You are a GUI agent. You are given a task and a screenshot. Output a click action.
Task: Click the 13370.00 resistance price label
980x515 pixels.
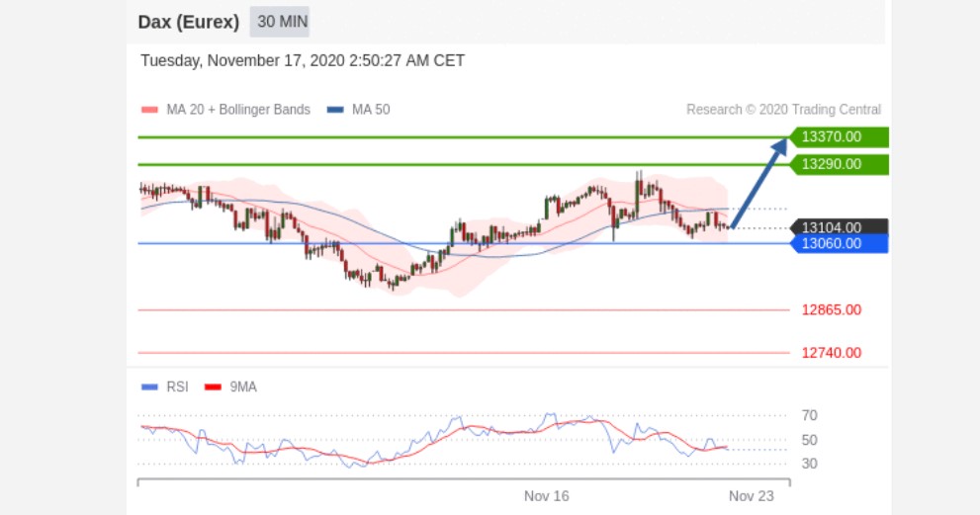(839, 136)
